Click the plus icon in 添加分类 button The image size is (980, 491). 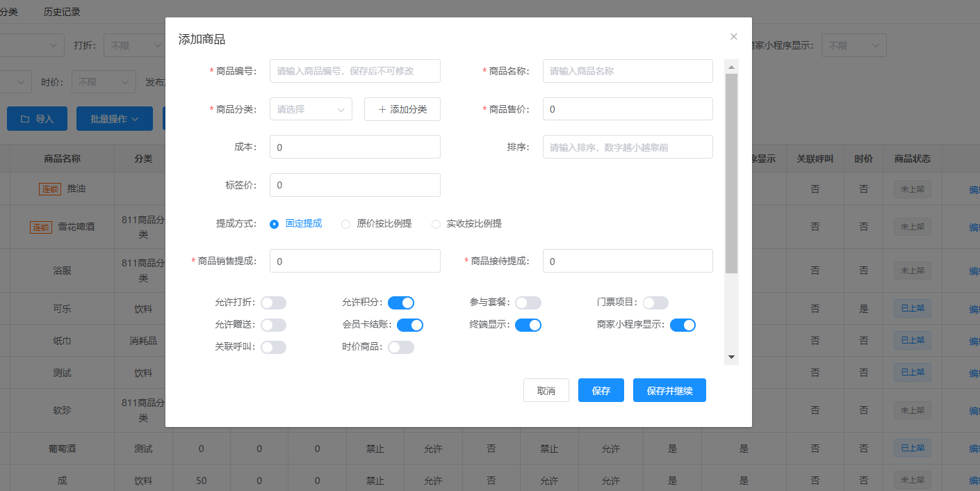[382, 109]
